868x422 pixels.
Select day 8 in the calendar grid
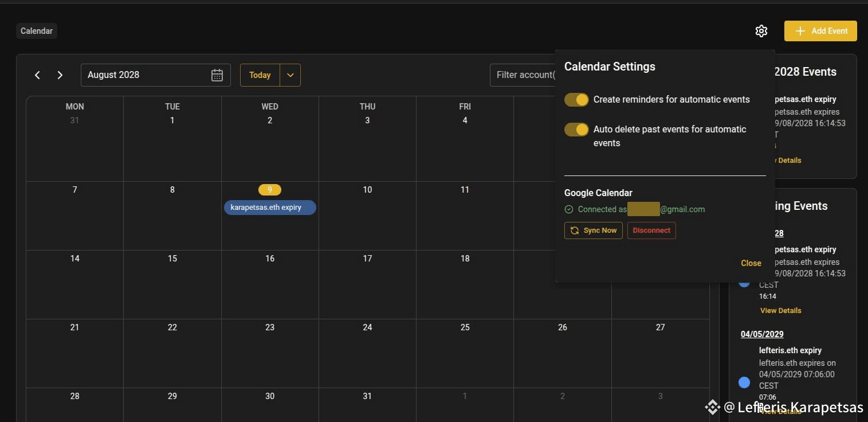tap(172, 190)
